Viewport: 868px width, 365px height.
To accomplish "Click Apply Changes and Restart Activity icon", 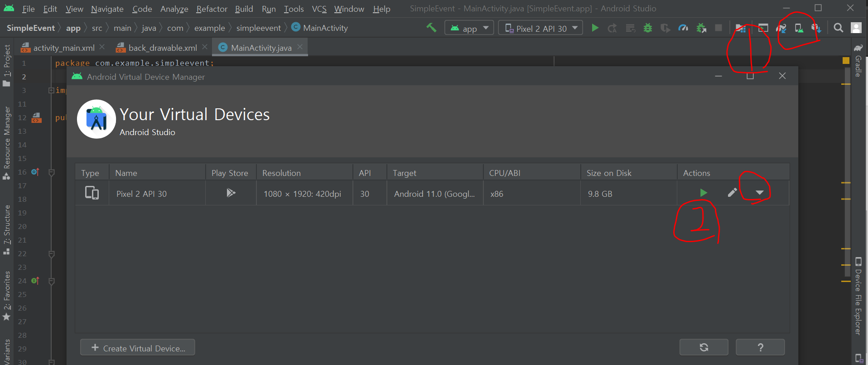I will click(612, 28).
